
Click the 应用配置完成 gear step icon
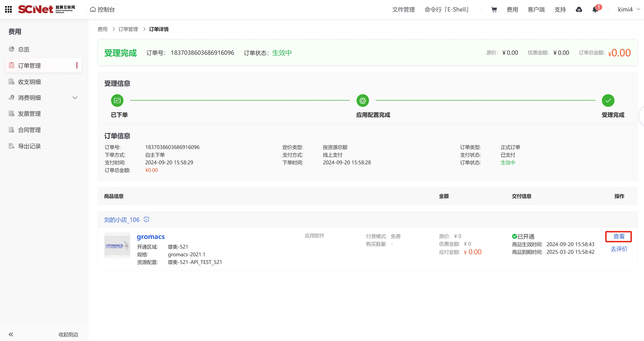coord(362,101)
